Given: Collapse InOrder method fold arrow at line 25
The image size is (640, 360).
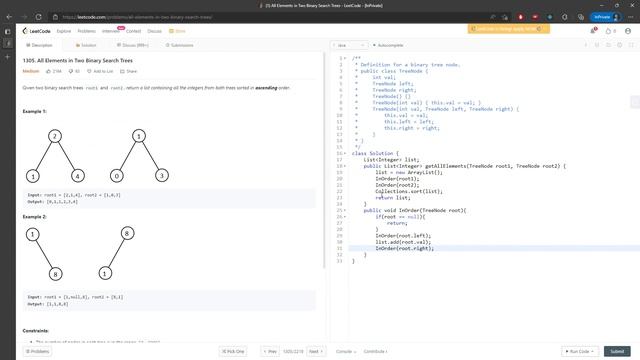Looking at the screenshot, I should click(x=345, y=211).
